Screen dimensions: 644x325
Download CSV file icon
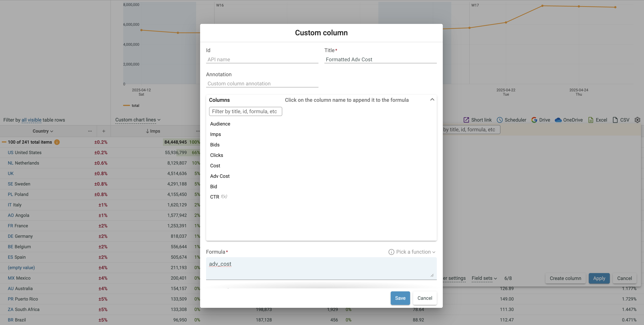point(615,120)
